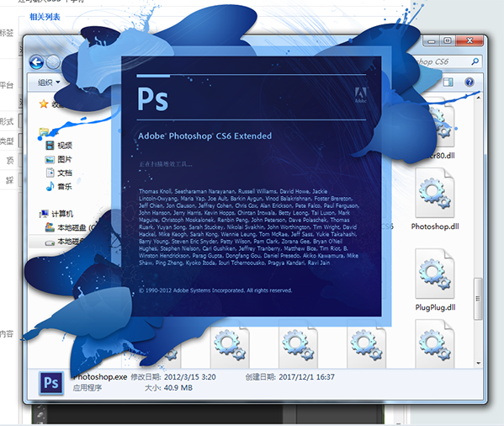This screenshot has height=426, width=504.
Task: Click the Explorer back navigation arrow
Action: point(36,62)
